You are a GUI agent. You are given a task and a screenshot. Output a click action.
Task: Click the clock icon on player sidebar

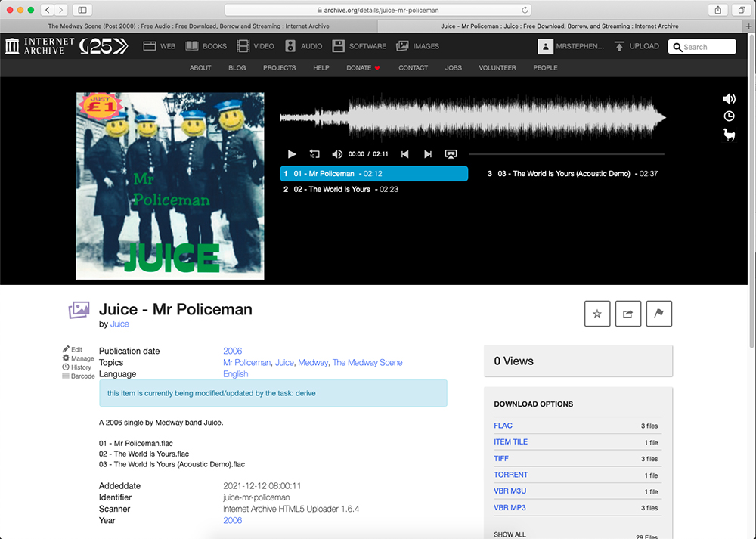729,116
